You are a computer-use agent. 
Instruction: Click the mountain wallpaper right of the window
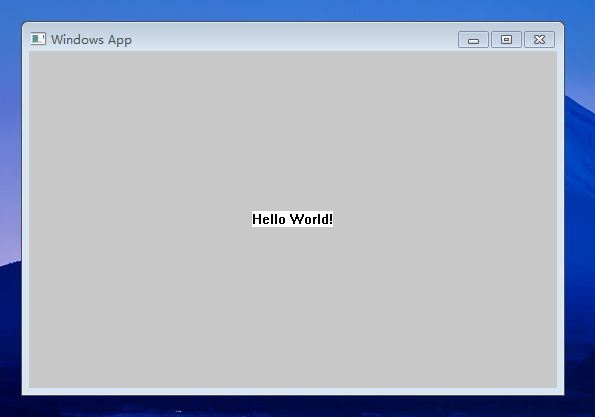click(580, 228)
